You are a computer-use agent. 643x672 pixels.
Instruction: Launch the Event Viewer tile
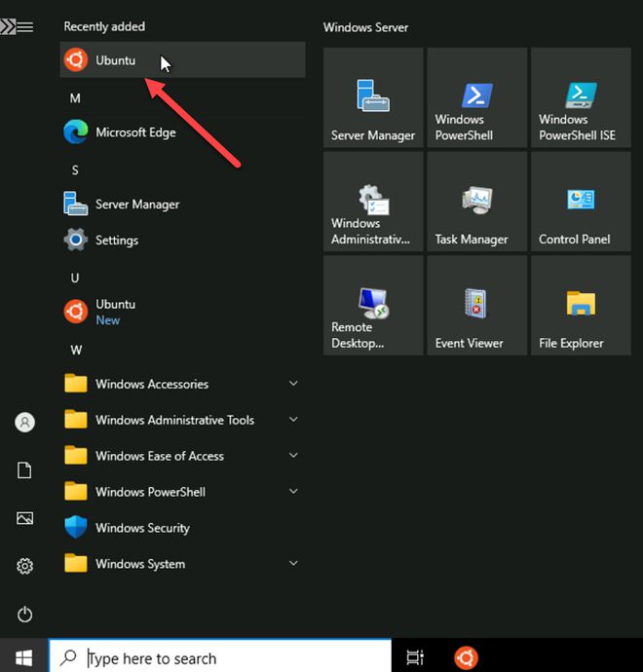476,305
